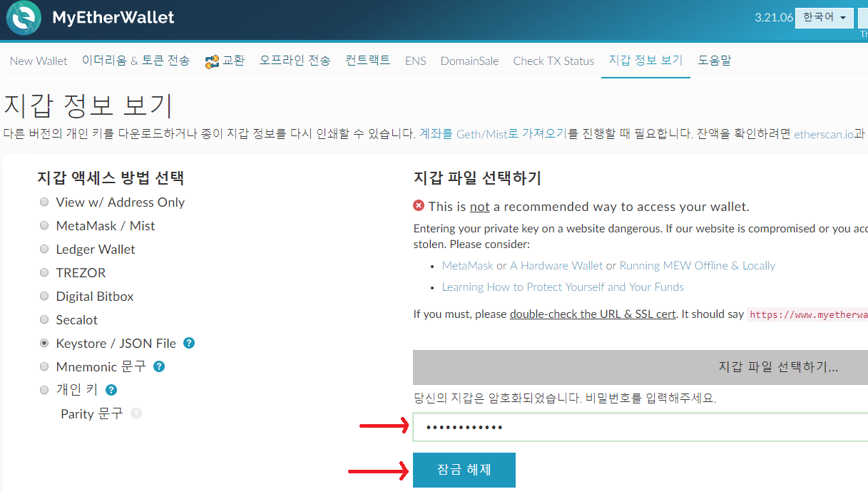Open the 컨트랙트 tab
The width and height of the screenshot is (868, 494).
point(368,61)
